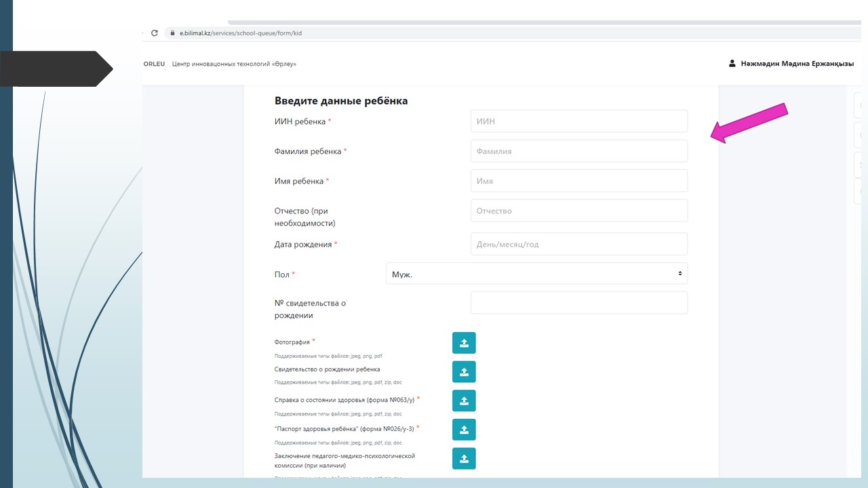Upload the child's photo (Фотография)
Viewport: 868px width, 488px height.
point(464,343)
